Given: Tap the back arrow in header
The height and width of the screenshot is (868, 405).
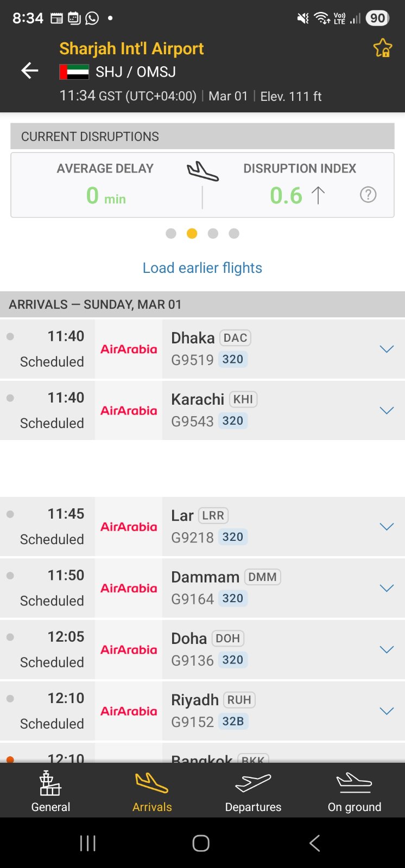Looking at the screenshot, I should [30, 71].
